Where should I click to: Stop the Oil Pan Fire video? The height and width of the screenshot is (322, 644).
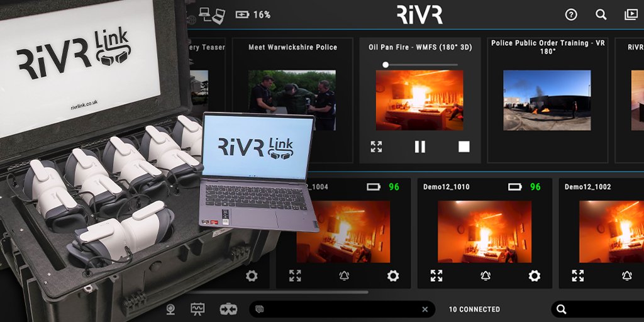click(x=464, y=147)
